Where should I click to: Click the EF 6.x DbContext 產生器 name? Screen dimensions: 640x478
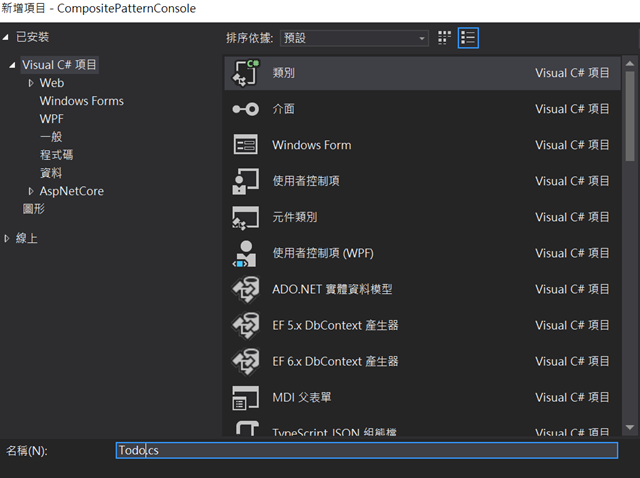tap(335, 361)
